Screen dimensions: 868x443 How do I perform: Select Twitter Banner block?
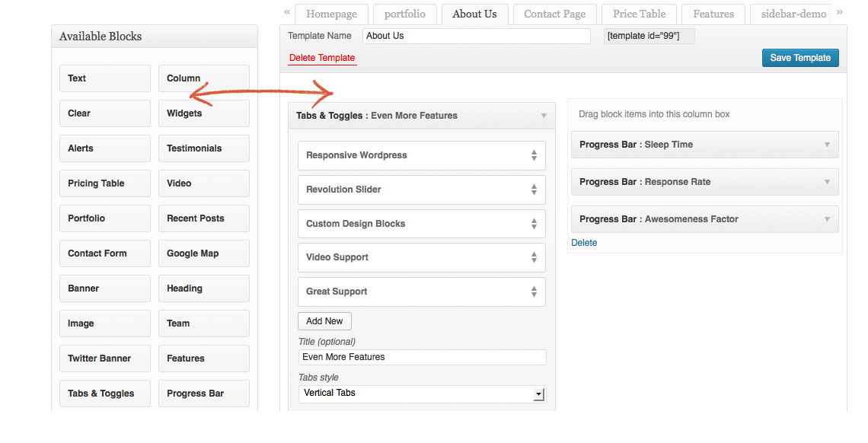(104, 359)
